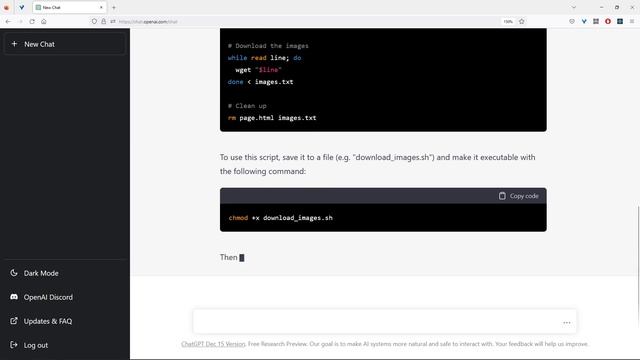The width and height of the screenshot is (640, 360).
Task: Click the pinned red tab icon
Action: (x=7, y=7)
